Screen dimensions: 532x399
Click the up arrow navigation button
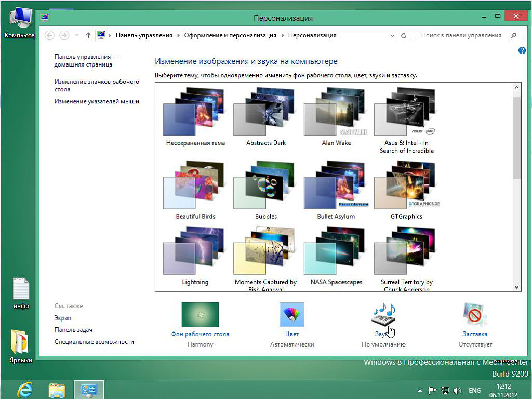point(88,36)
